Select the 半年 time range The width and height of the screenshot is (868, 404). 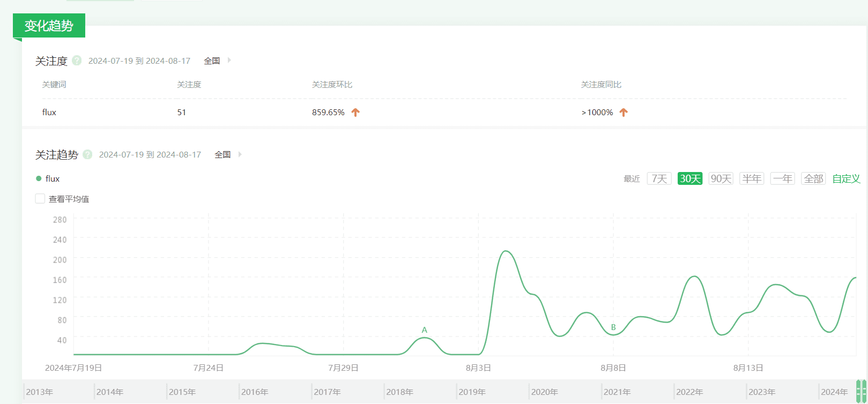pos(752,178)
